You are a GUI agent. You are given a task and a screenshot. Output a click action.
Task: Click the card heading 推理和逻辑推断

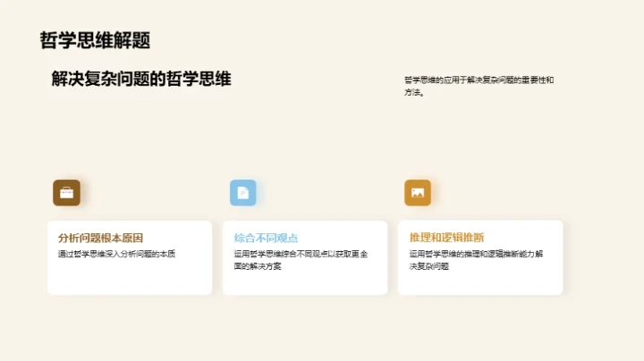tap(446, 238)
